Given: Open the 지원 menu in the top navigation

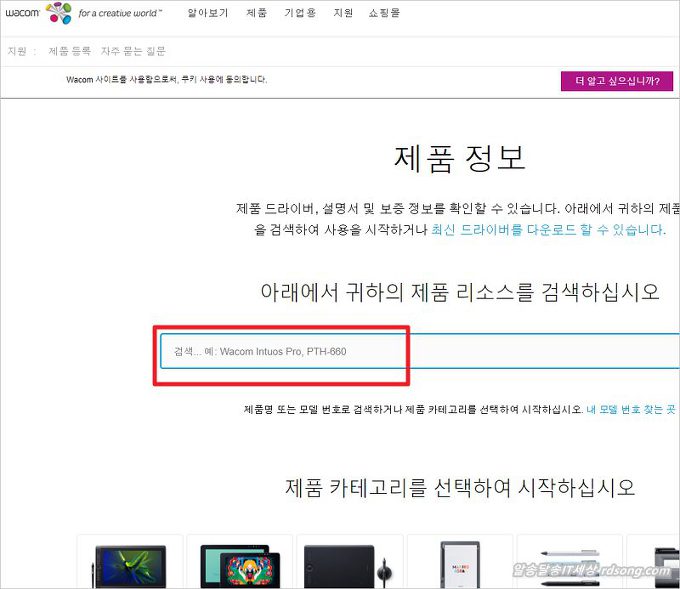Looking at the screenshot, I should tap(343, 13).
